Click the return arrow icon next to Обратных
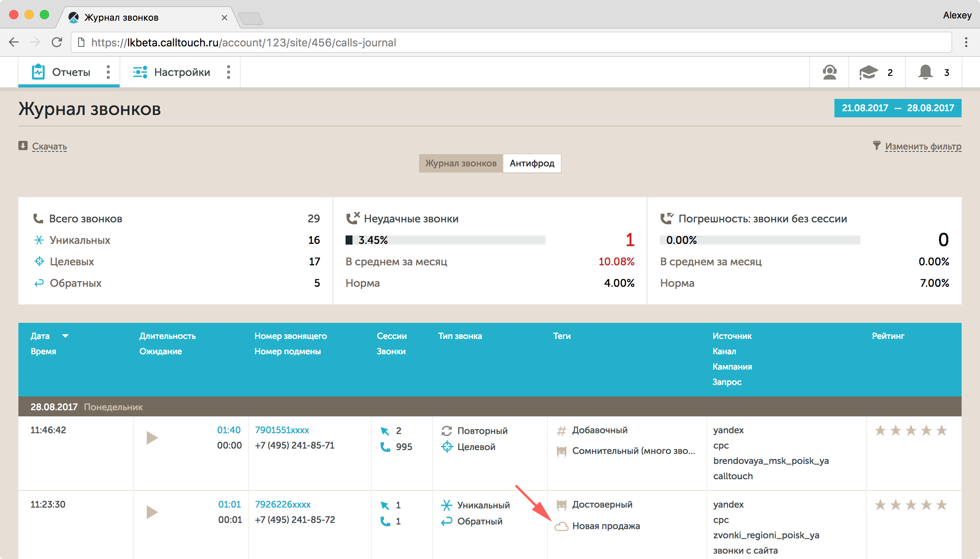Viewport: 980px width, 559px height. pyautogui.click(x=39, y=283)
